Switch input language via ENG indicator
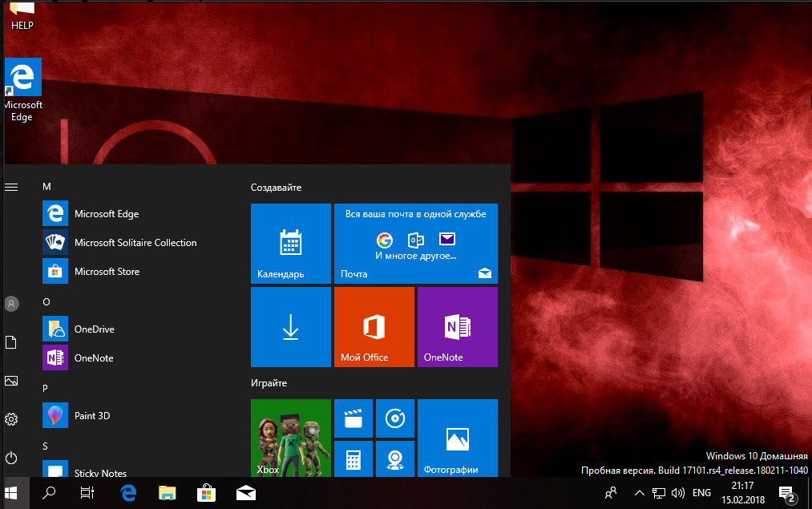This screenshot has width=812, height=509. [x=701, y=492]
